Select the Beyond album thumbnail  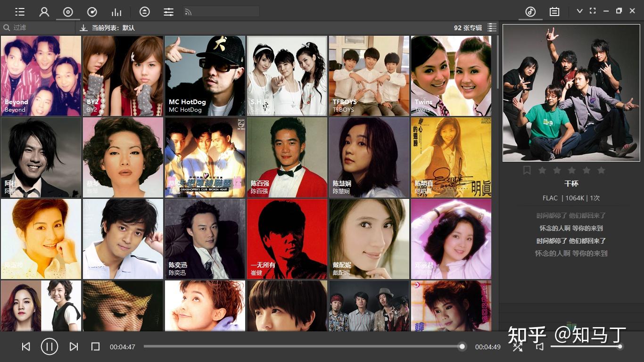tap(41, 75)
